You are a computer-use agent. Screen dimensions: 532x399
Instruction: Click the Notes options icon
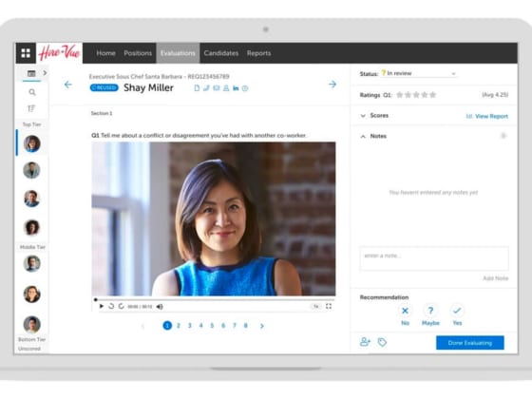click(503, 136)
